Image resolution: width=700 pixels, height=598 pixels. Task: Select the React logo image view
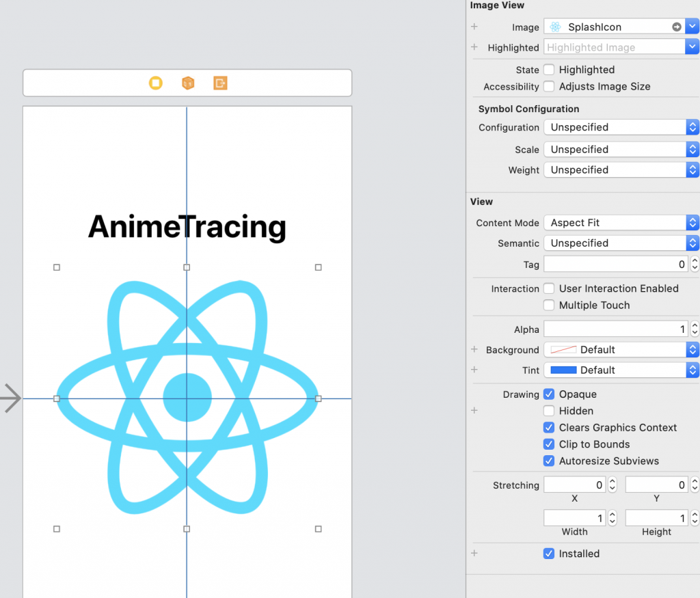pyautogui.click(x=187, y=398)
